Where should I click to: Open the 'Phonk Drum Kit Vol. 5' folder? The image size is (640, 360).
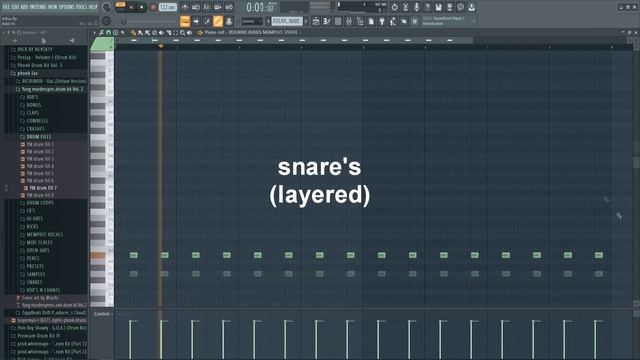[x=40, y=65]
